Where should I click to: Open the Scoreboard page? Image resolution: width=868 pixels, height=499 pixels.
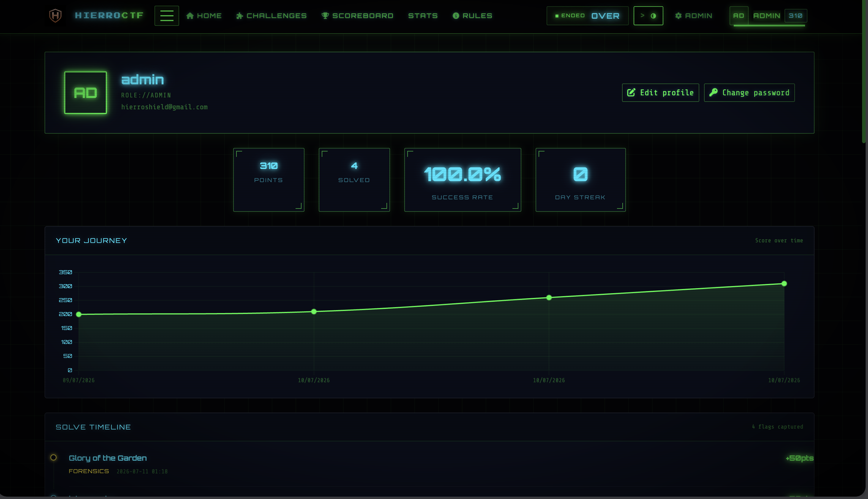[x=357, y=16]
